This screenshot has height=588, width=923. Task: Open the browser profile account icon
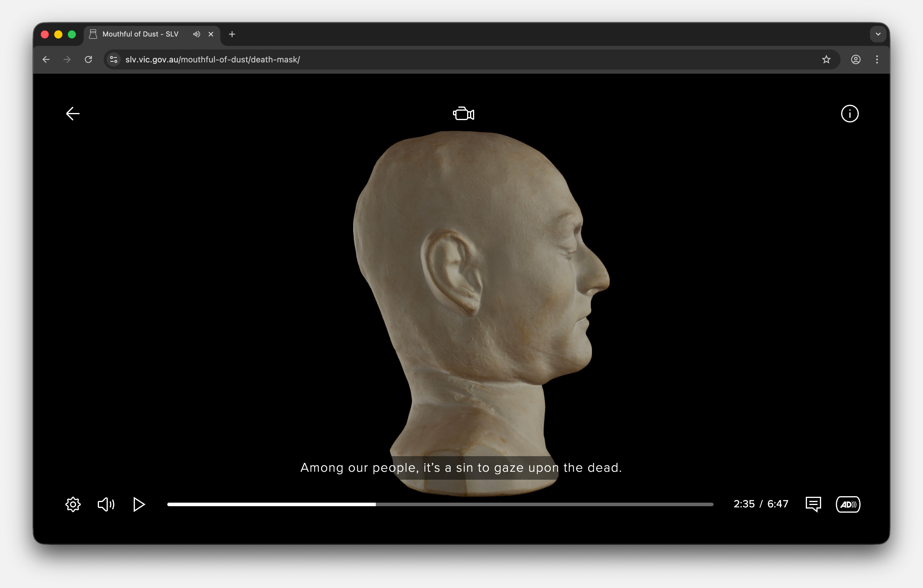(x=855, y=59)
